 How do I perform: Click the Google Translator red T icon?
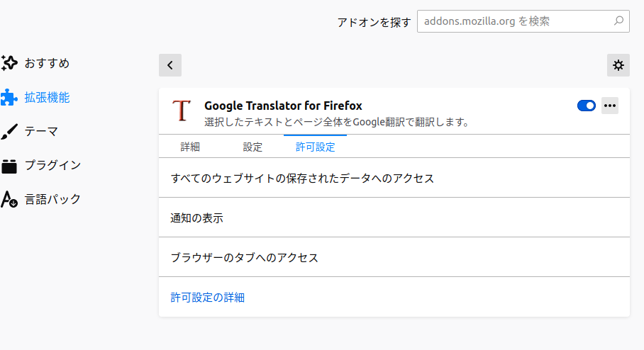(x=182, y=110)
